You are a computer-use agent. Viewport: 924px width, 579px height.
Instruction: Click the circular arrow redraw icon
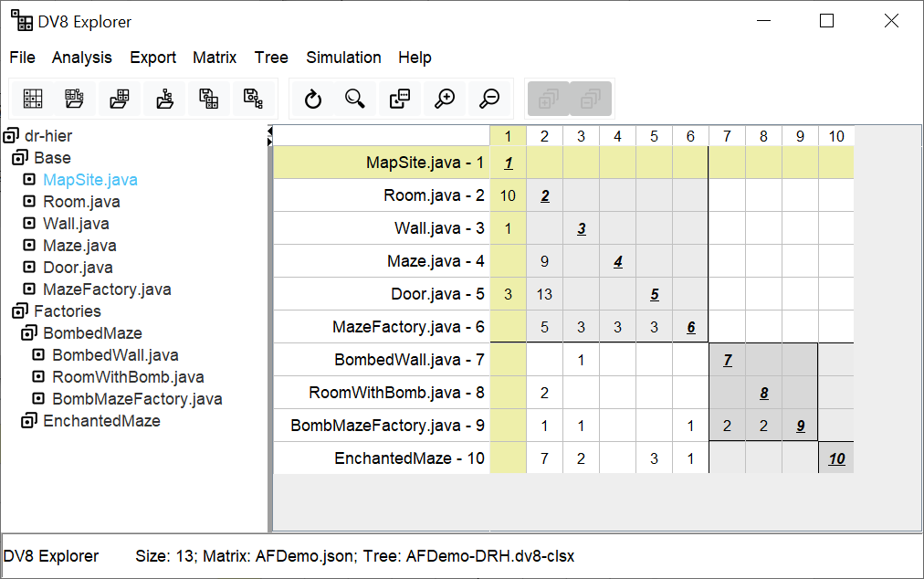tap(313, 99)
